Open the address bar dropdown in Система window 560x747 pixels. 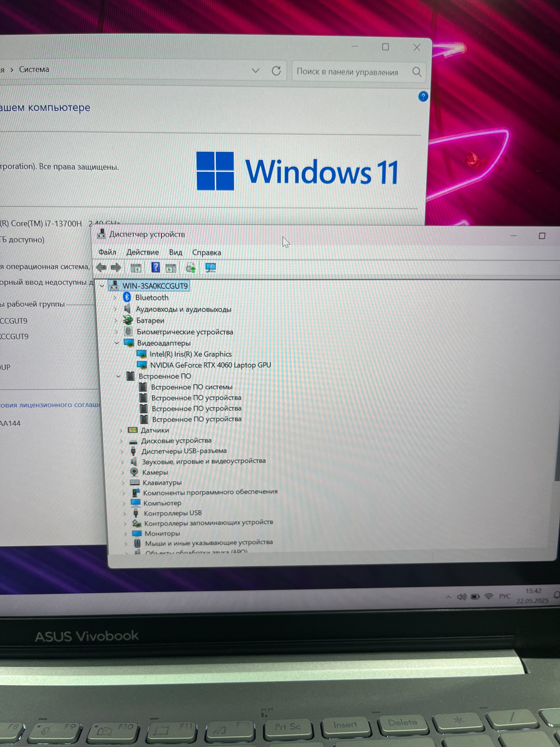point(256,71)
